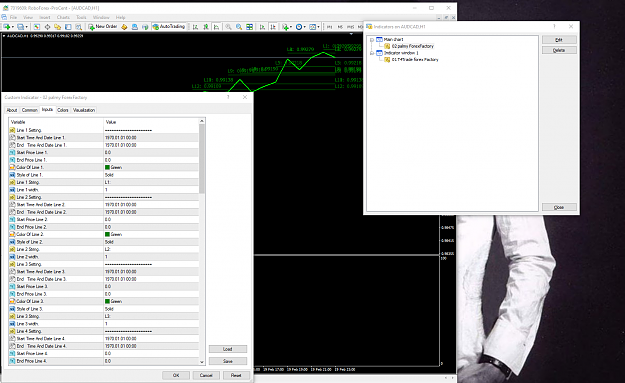Switch to the Visualization tab
The image size is (625, 383).
coord(84,110)
